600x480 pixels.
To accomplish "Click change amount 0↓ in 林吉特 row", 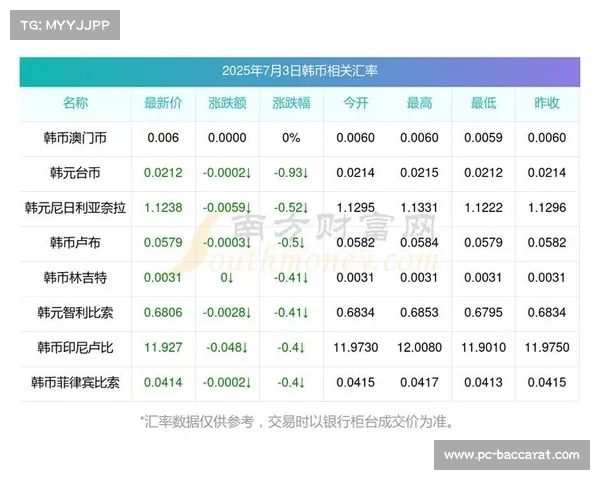I will [227, 278].
